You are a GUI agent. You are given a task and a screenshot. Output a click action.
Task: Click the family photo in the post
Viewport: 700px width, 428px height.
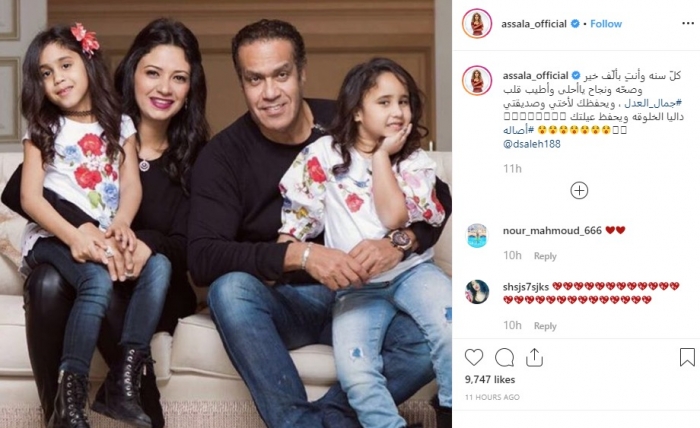click(x=226, y=214)
